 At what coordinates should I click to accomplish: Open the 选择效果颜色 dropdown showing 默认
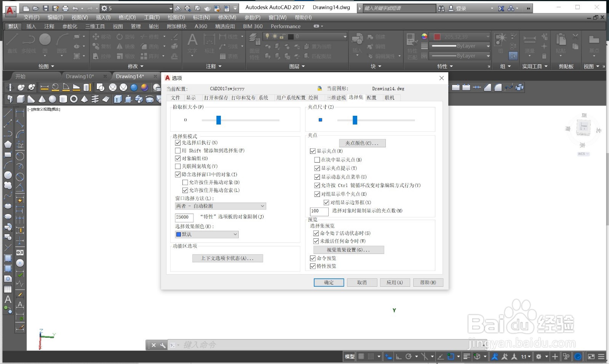point(207,234)
